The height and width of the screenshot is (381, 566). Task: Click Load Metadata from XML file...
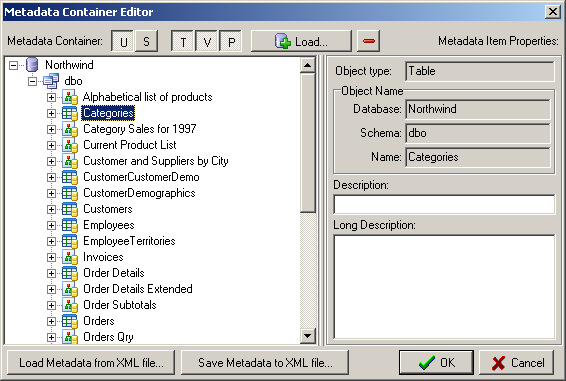click(x=91, y=362)
